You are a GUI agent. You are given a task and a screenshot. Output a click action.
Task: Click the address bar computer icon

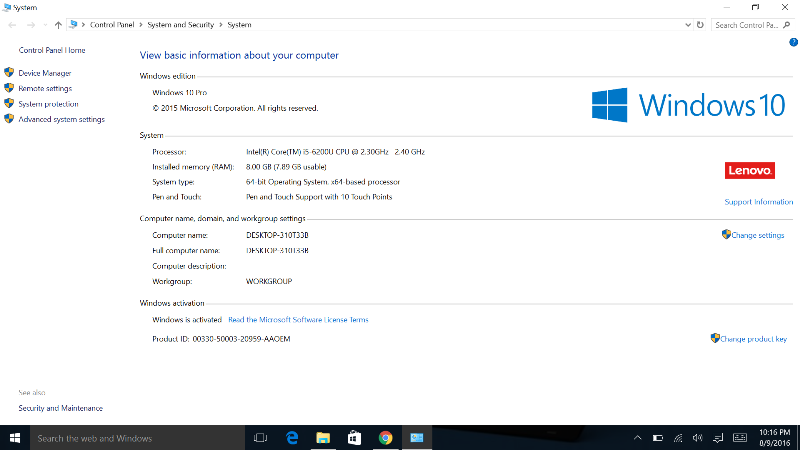point(73,24)
